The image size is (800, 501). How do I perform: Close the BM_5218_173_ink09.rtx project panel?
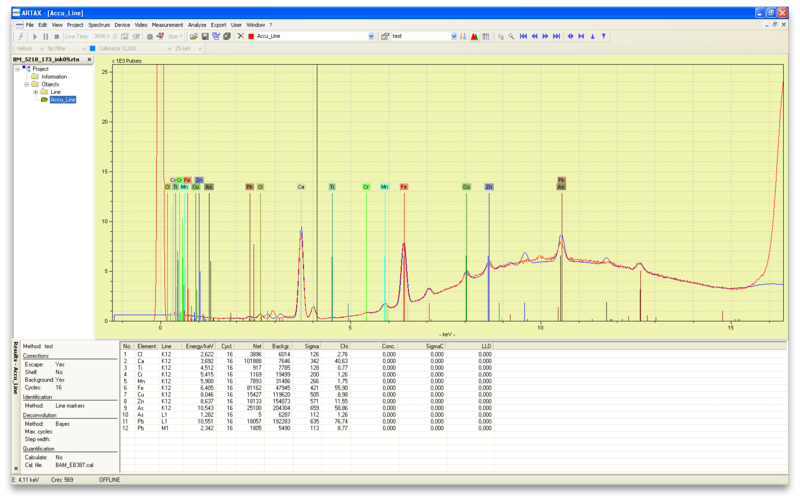pos(89,60)
